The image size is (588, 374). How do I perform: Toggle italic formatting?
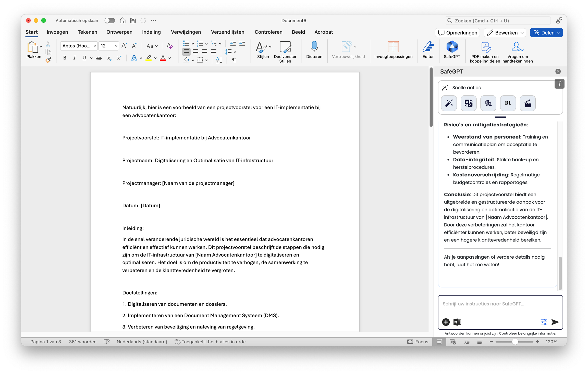click(74, 58)
